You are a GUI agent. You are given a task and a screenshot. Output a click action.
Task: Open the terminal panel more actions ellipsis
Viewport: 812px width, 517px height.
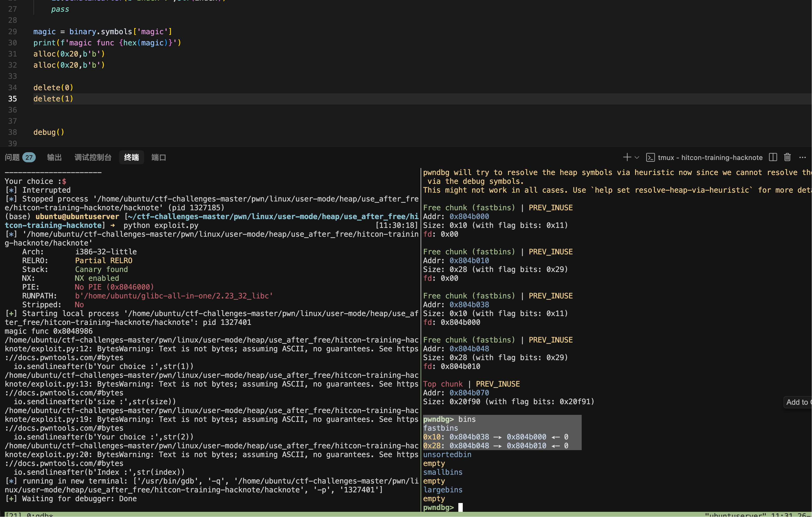click(803, 157)
